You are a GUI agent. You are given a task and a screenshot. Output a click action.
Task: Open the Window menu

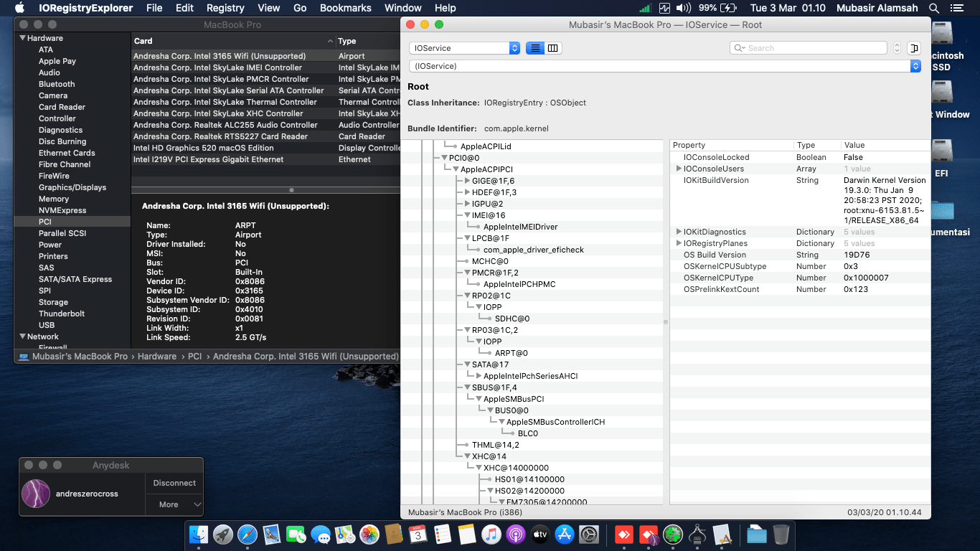pos(402,8)
